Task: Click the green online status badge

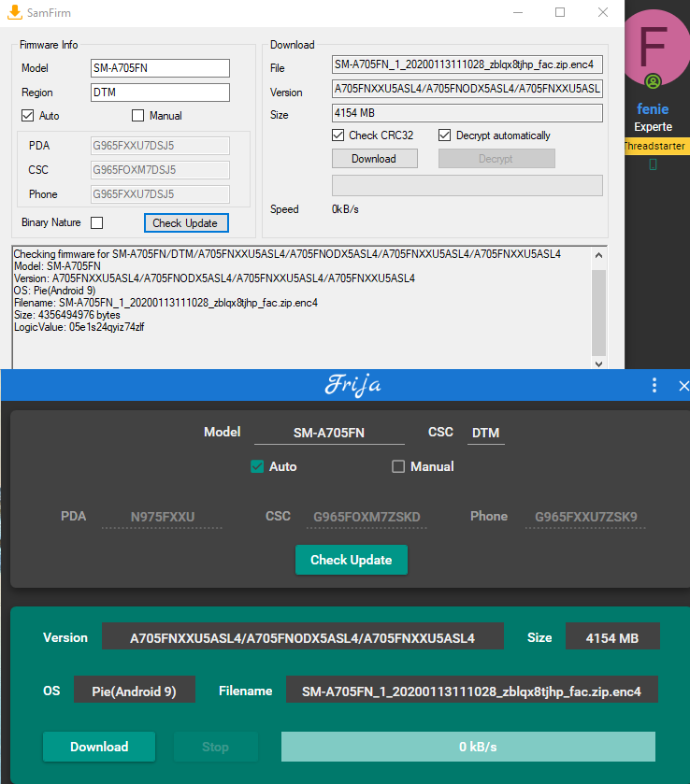Action: point(653,81)
